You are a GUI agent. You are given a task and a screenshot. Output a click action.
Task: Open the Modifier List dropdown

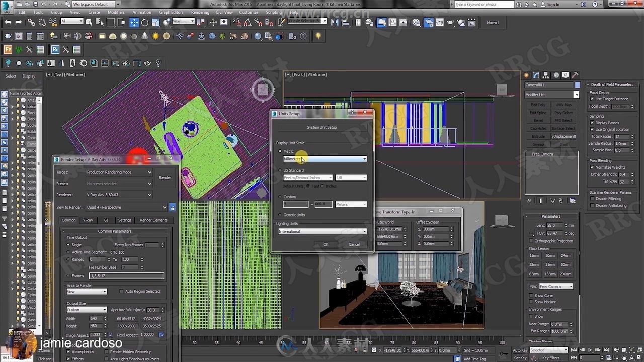point(552,95)
